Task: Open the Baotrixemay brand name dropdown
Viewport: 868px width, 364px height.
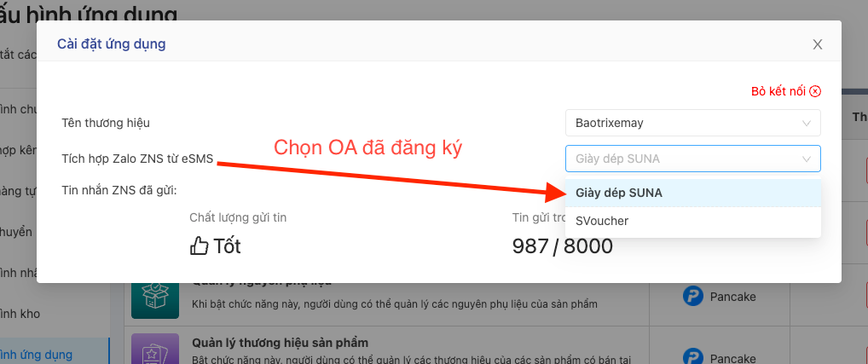Action: (692, 123)
